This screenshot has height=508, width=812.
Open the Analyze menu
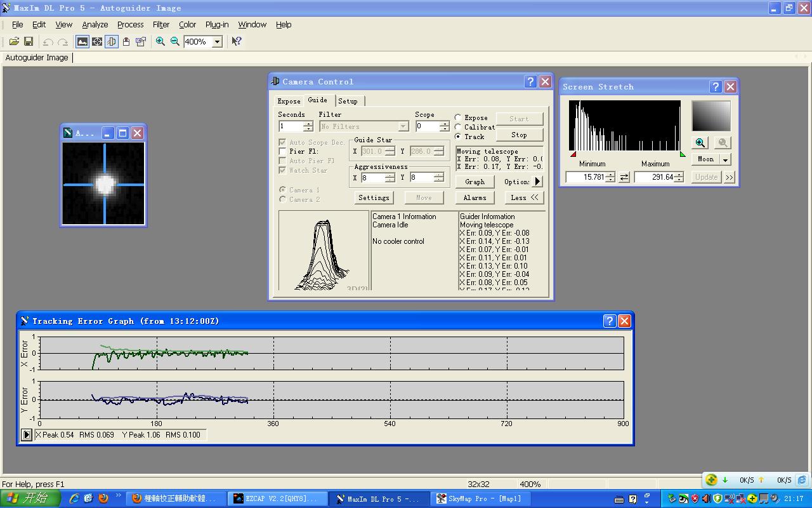click(95, 24)
